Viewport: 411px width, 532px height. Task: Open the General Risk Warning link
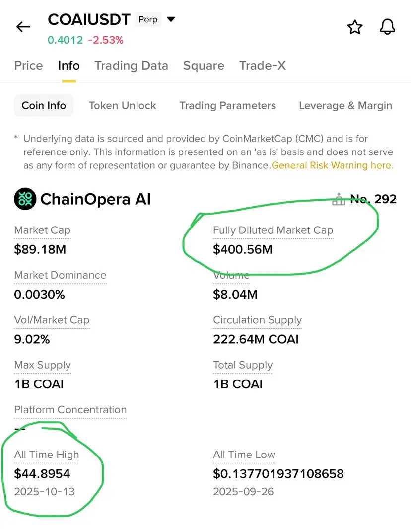(332, 165)
